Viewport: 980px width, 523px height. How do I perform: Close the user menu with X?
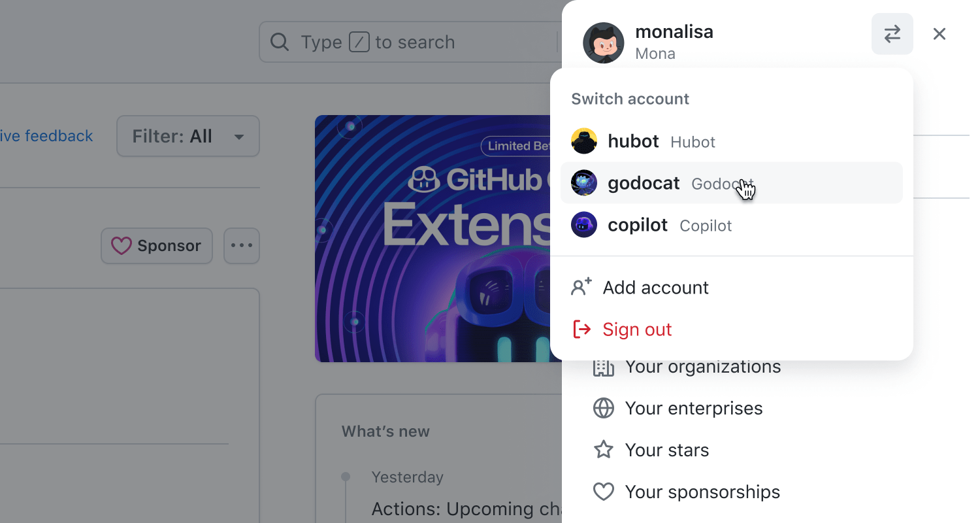(939, 34)
